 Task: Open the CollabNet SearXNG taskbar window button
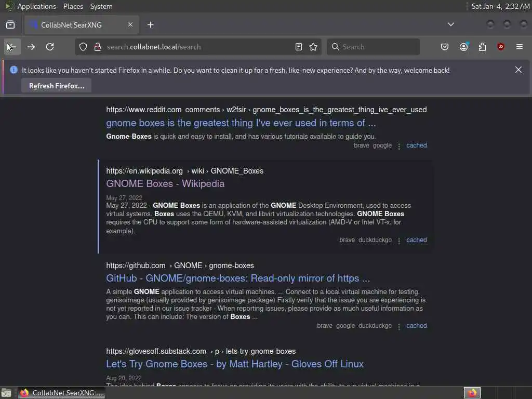62,393
